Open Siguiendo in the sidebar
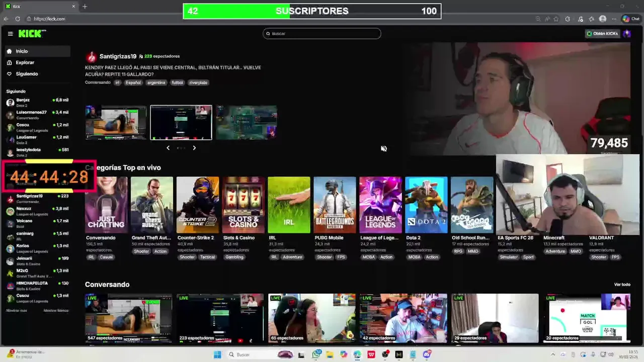The height and width of the screenshot is (362, 644). point(38,74)
